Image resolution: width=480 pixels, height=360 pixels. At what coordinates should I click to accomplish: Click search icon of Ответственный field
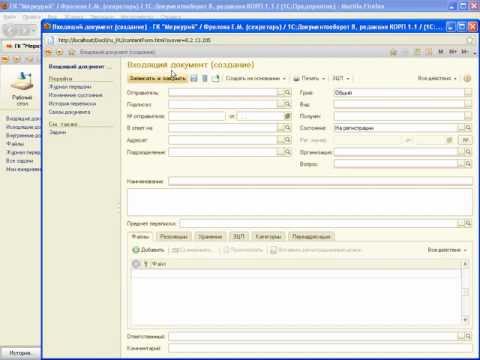pyautogui.click(x=468, y=336)
